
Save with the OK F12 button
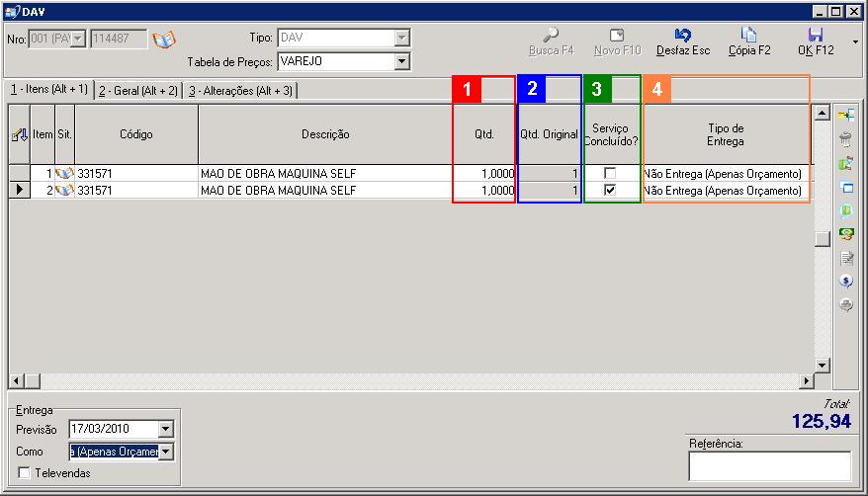[x=816, y=42]
